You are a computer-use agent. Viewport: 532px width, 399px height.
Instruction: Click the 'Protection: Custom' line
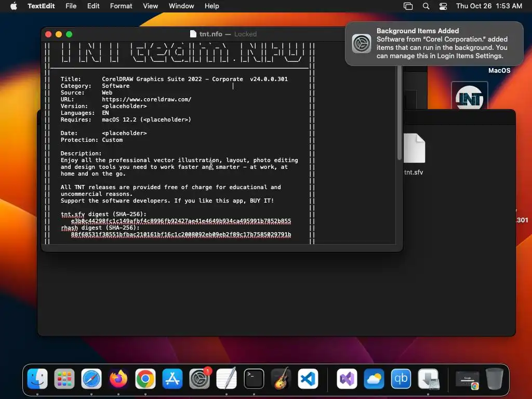click(91, 140)
